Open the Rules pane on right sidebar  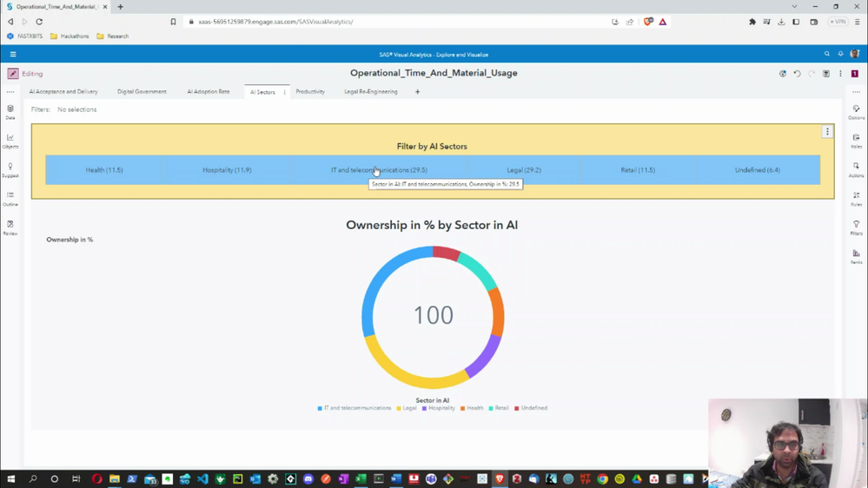856,198
